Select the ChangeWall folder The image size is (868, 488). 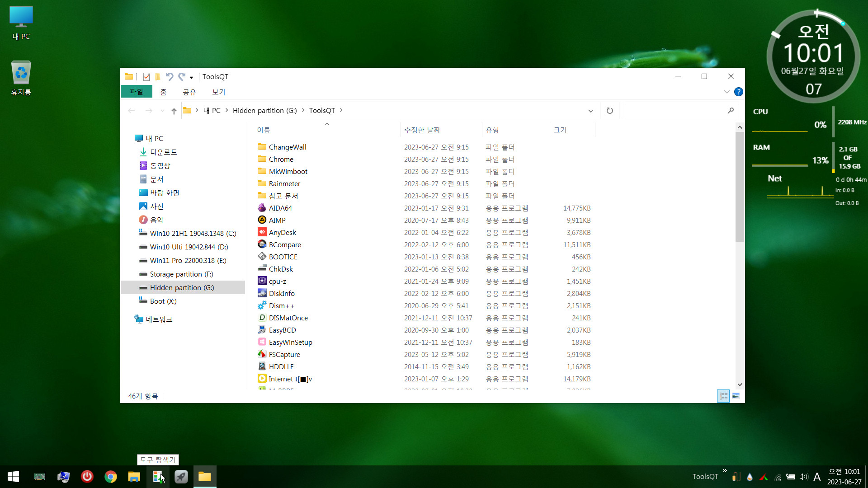click(288, 147)
